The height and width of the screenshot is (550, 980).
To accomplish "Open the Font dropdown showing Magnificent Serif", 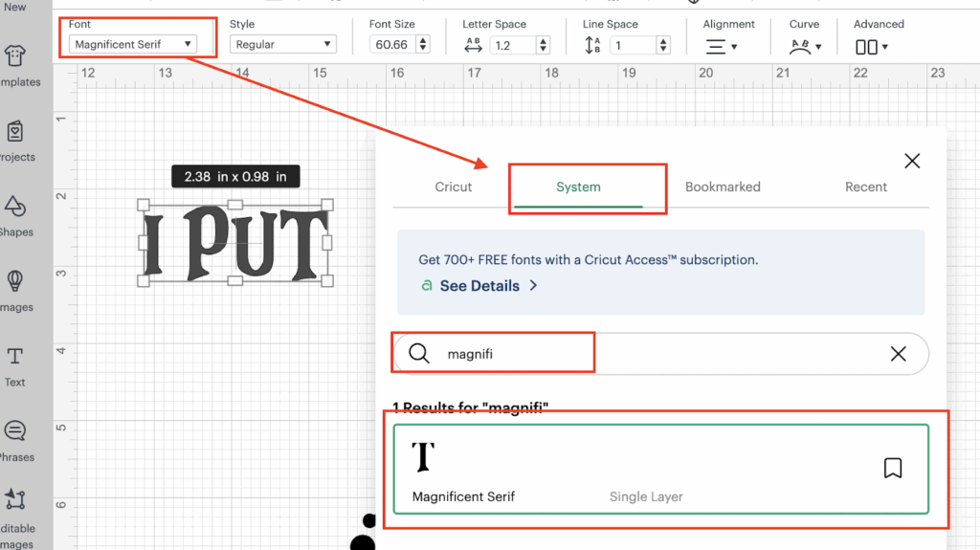I will tap(133, 44).
